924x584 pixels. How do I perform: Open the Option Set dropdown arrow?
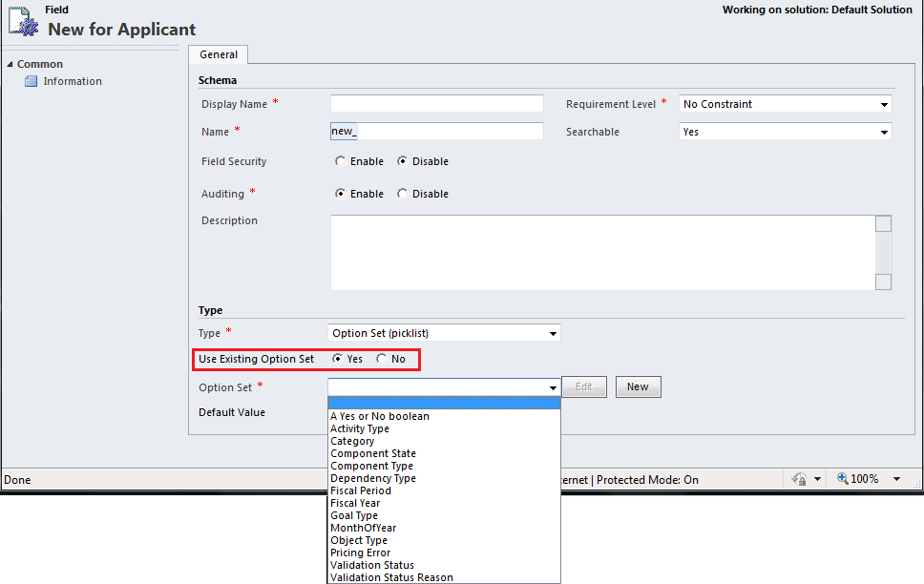pyautogui.click(x=554, y=387)
